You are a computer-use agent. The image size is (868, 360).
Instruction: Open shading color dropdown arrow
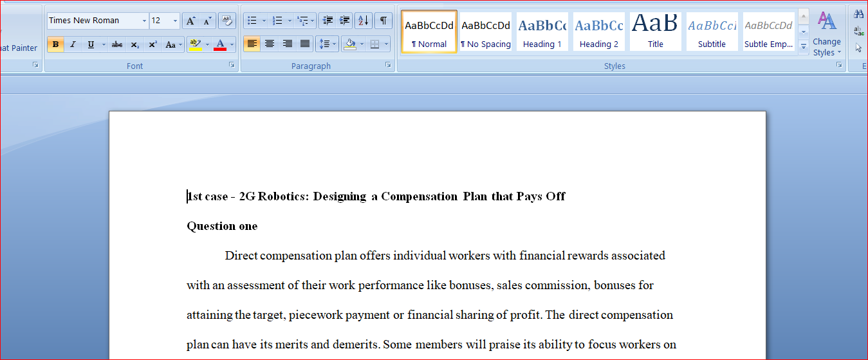pos(362,44)
